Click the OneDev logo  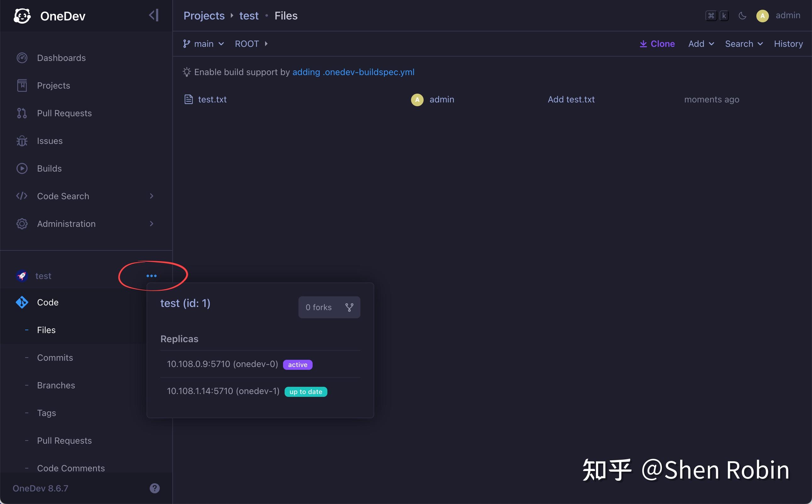tap(22, 15)
